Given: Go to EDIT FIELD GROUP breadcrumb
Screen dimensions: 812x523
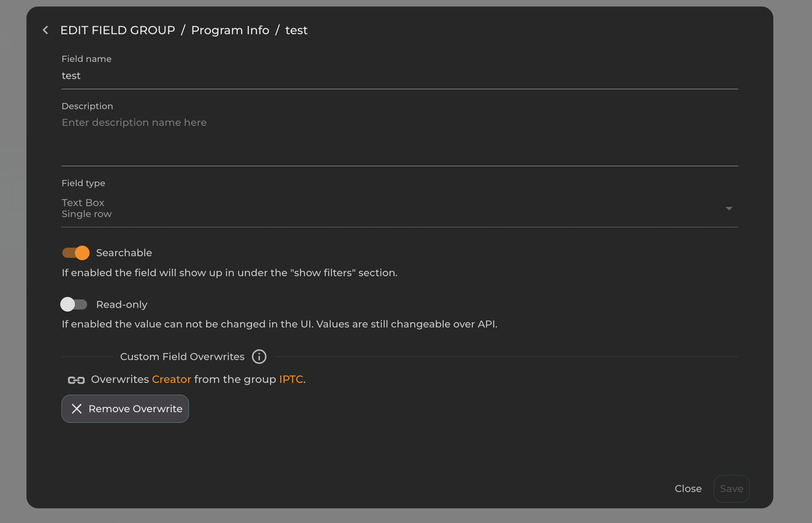Looking at the screenshot, I should coord(118,30).
